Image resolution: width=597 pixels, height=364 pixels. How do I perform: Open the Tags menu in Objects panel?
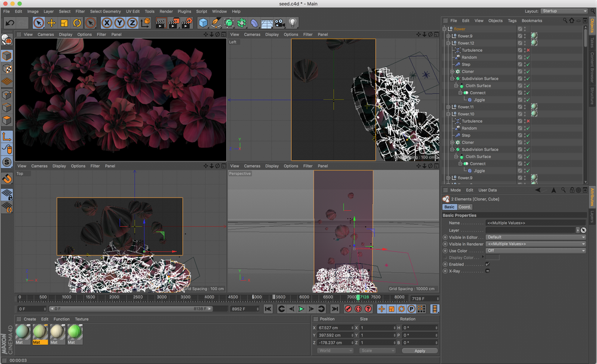click(x=512, y=20)
